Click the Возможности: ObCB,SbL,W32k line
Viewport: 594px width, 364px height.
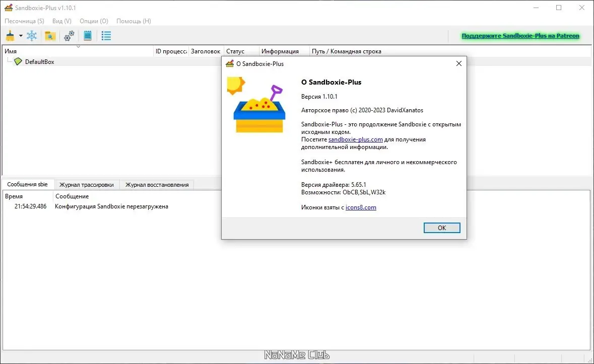click(x=343, y=192)
